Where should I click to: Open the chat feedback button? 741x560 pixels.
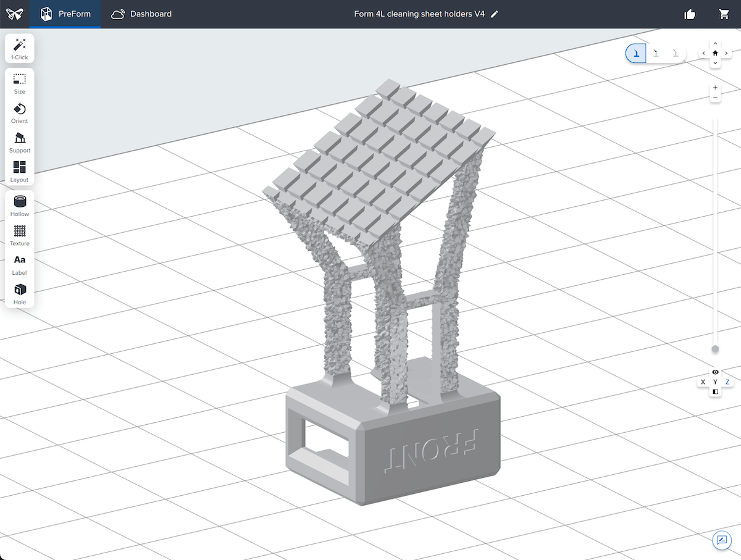[x=721, y=540]
